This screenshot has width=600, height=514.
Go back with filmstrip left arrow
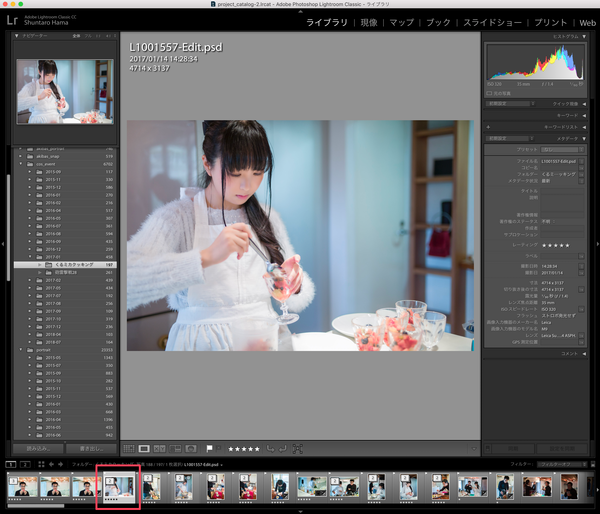coord(51,465)
